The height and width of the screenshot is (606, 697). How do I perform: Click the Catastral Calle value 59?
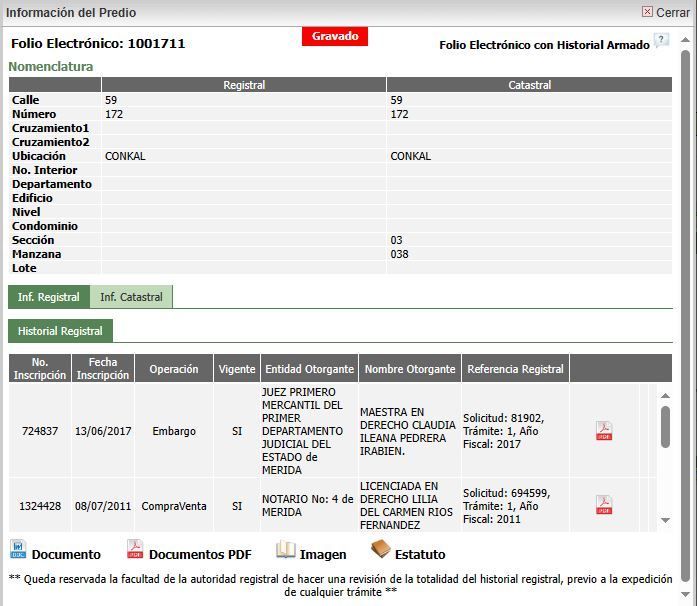[x=396, y=100]
